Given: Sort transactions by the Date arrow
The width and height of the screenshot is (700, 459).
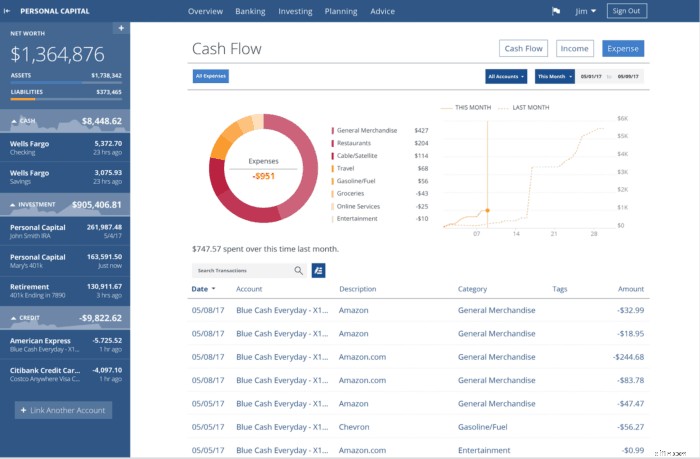Looking at the screenshot, I should coord(213,289).
